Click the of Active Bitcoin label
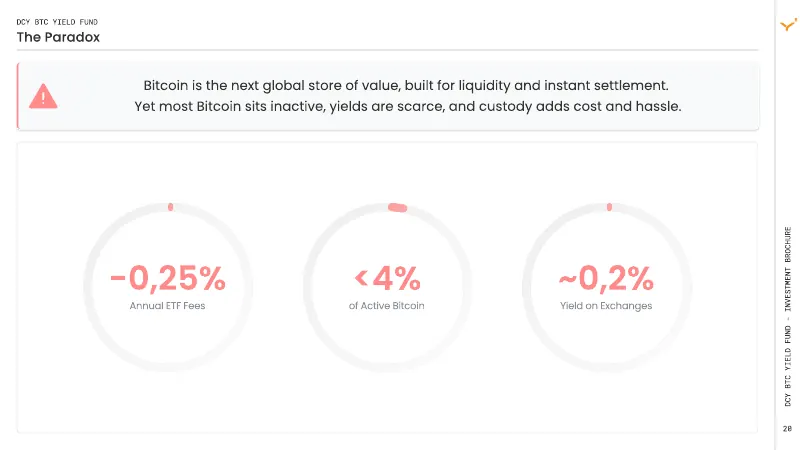The height and width of the screenshot is (450, 800). click(x=387, y=306)
